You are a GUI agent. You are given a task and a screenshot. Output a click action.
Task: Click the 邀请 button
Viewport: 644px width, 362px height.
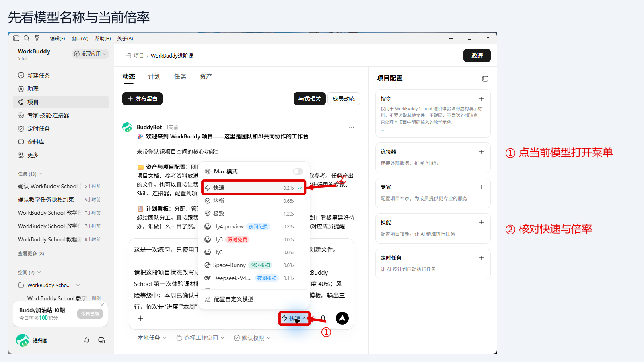477,56
